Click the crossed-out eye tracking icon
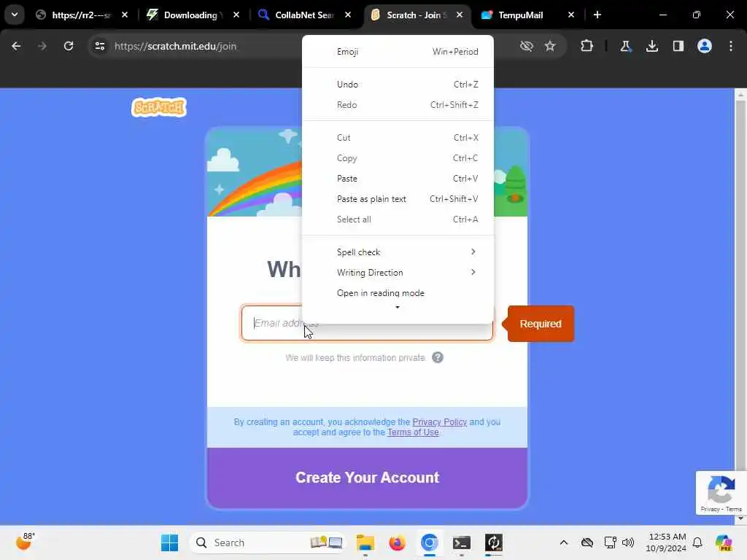747x560 pixels. click(x=527, y=46)
